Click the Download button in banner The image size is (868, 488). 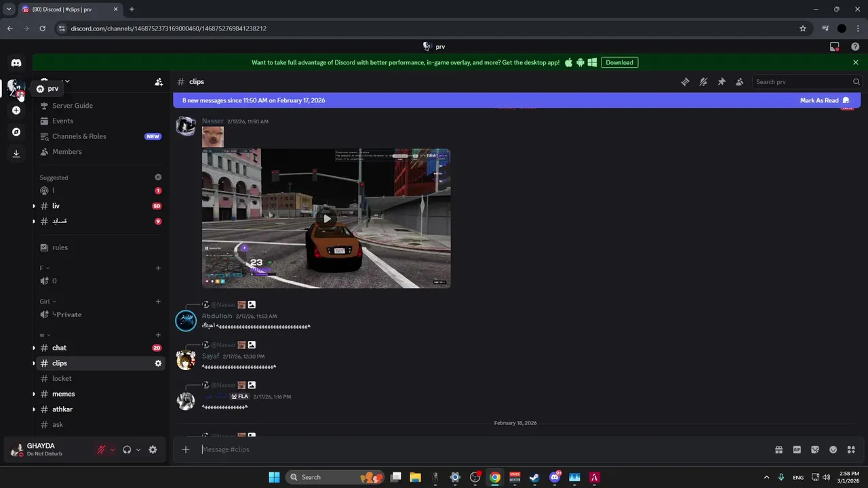619,62
